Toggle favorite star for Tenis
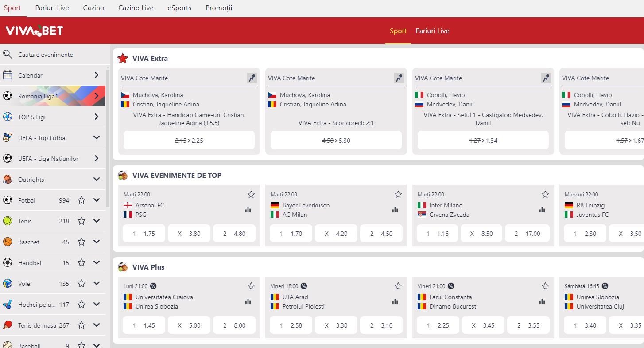This screenshot has width=644, height=348. pos(81,221)
